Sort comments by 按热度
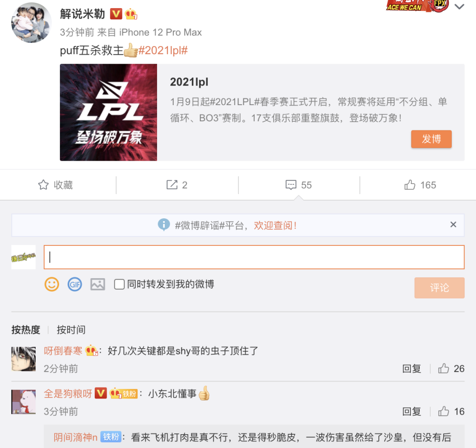The height and width of the screenshot is (448, 476). pos(26,330)
